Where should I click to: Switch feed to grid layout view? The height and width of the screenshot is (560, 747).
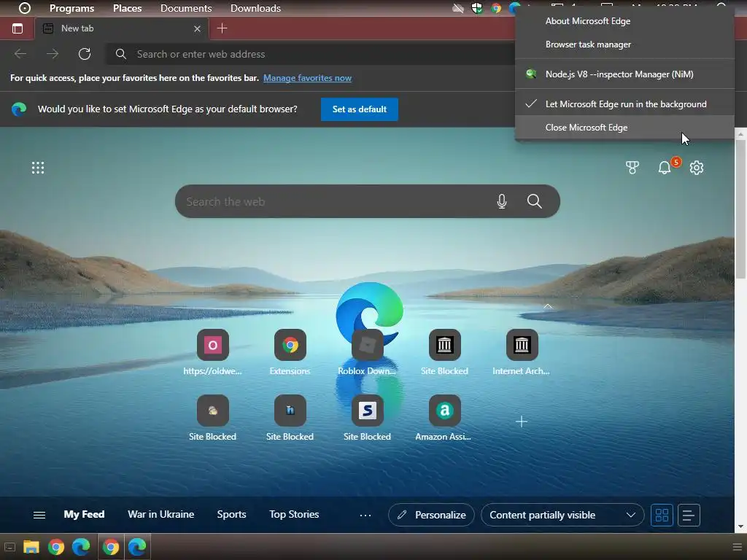pyautogui.click(x=662, y=515)
